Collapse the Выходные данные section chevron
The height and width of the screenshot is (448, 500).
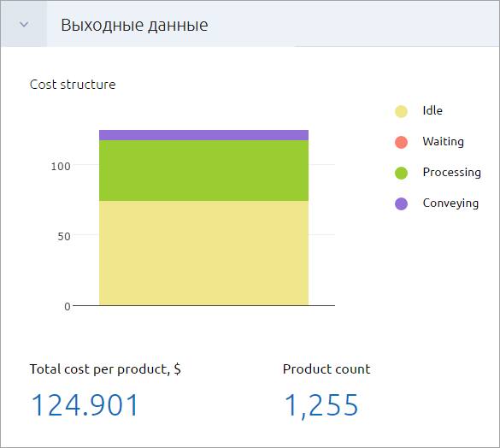(24, 25)
